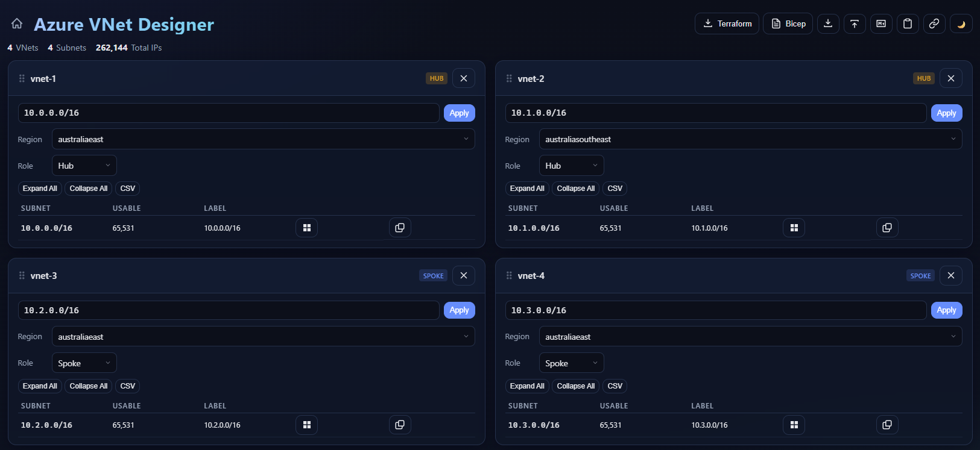Image resolution: width=980 pixels, height=450 pixels.
Task: Click the clipboard icon in the toolbar
Action: point(908,23)
